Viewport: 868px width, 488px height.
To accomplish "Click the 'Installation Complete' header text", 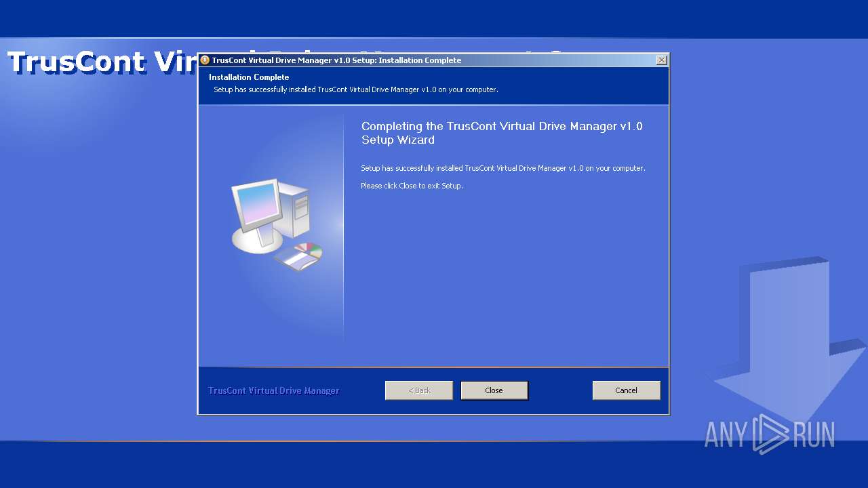I will click(x=249, y=77).
